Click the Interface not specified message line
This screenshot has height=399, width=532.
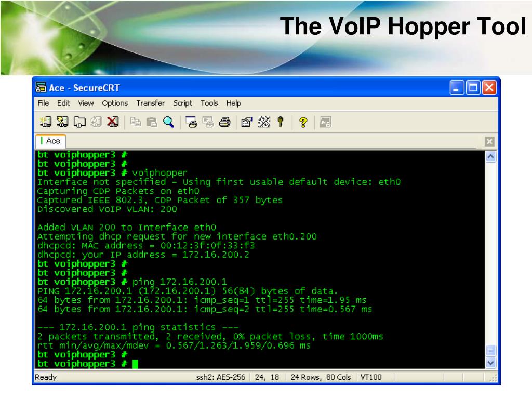point(219,182)
